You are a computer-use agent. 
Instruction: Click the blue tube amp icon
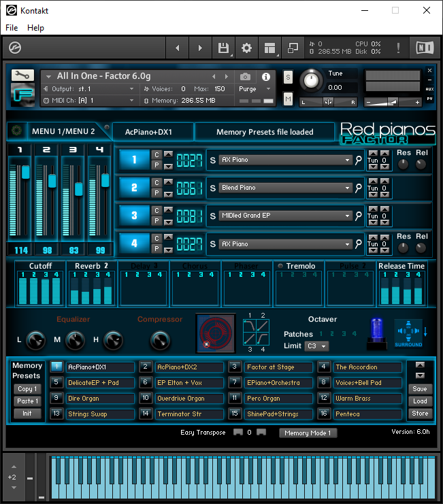[377, 333]
